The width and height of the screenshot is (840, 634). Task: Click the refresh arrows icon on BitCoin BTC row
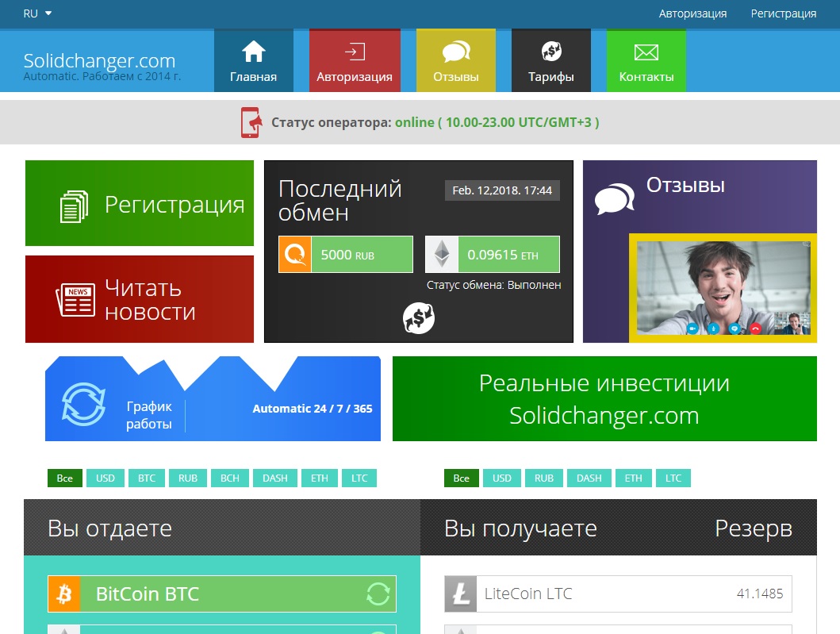click(378, 594)
